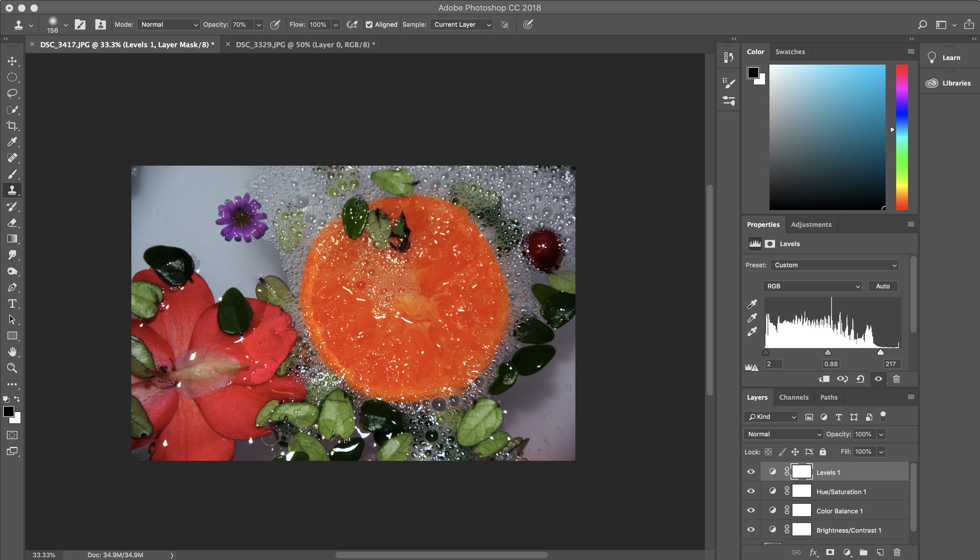Click the vertical hue spectrum slider
Image resolution: width=980 pixels, height=560 pixels.
click(x=902, y=137)
